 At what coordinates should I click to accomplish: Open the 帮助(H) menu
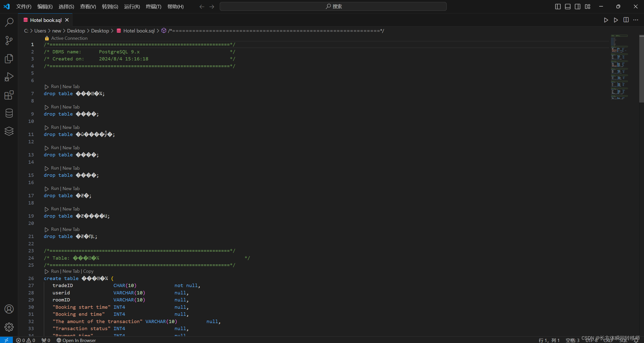click(x=175, y=7)
